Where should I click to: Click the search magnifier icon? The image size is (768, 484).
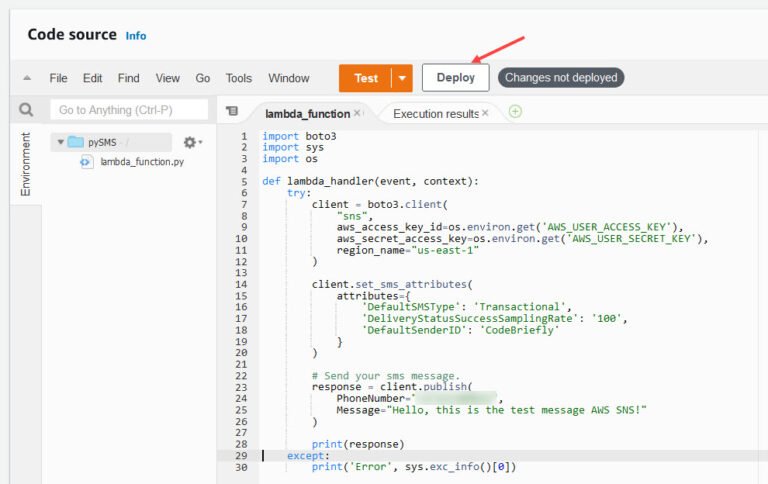click(25, 110)
